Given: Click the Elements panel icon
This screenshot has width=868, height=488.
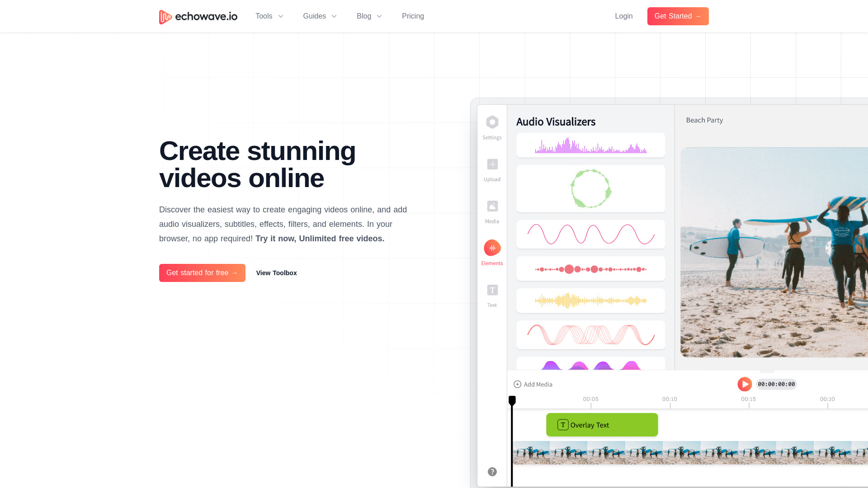Looking at the screenshot, I should click(x=492, y=248).
